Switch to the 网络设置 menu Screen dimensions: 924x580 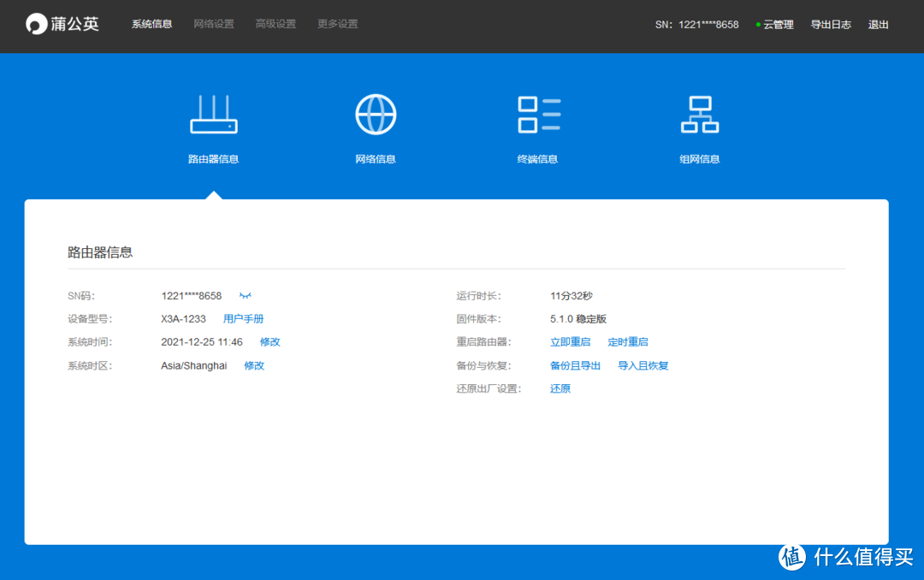pos(213,24)
